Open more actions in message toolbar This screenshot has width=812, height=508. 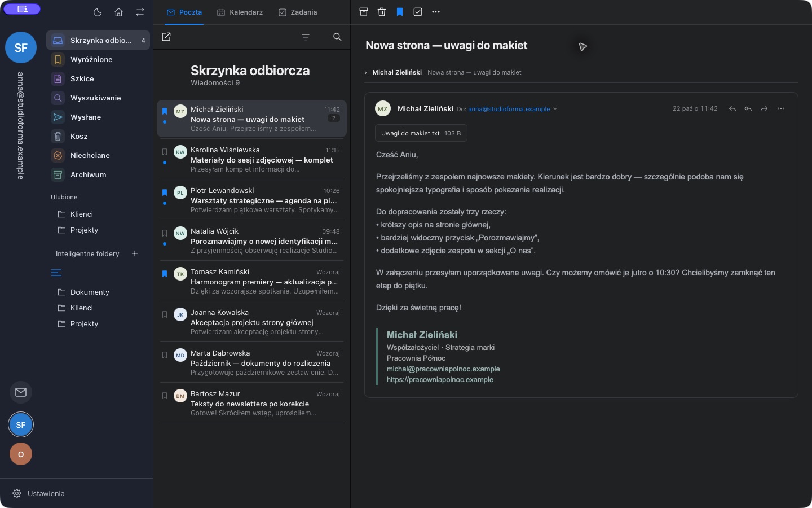(436, 12)
